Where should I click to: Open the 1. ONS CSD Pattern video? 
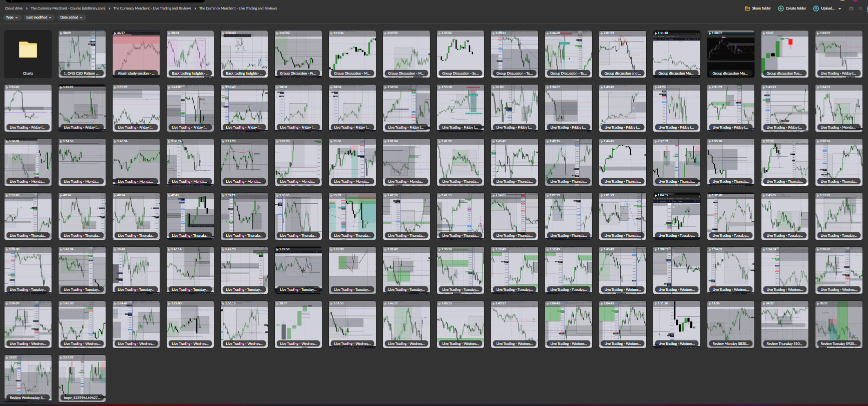tap(82, 54)
